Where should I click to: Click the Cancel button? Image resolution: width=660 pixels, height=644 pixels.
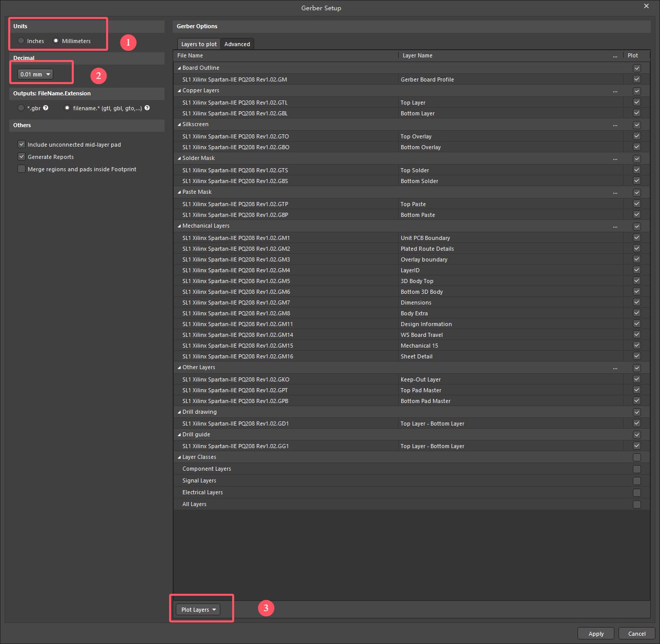click(637, 634)
